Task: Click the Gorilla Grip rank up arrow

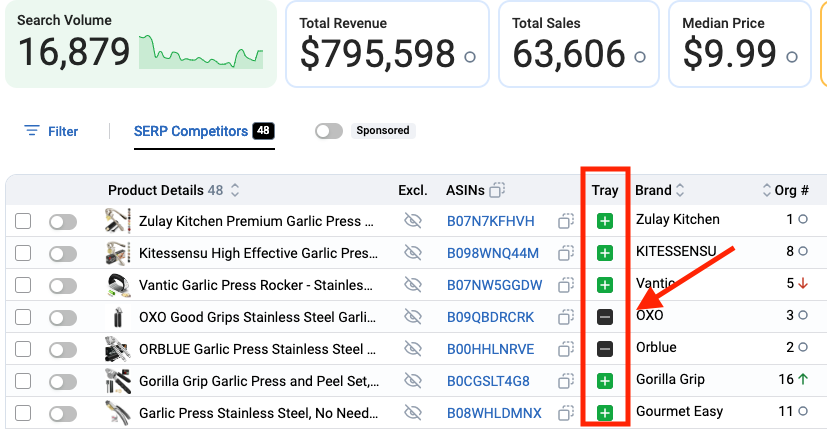Action: [x=803, y=379]
